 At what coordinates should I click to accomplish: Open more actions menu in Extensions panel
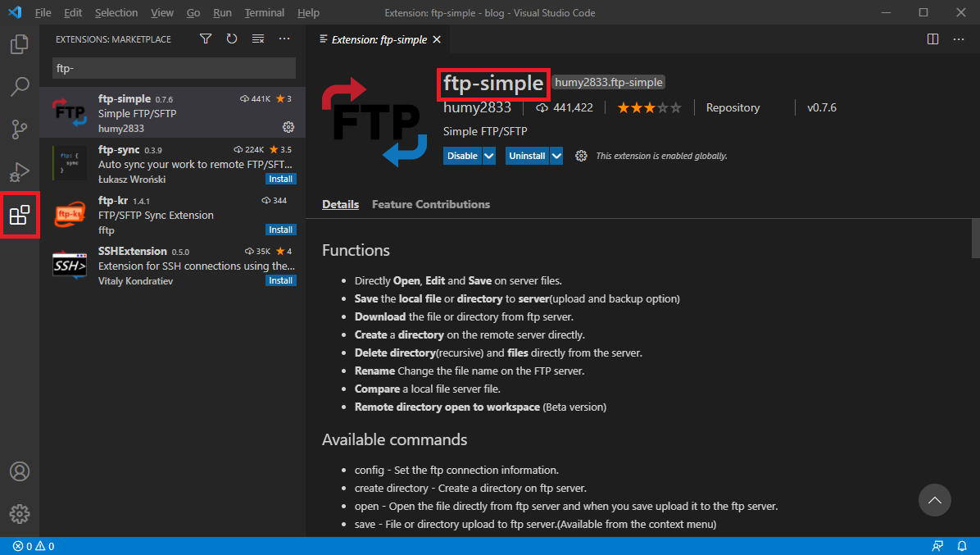(284, 39)
